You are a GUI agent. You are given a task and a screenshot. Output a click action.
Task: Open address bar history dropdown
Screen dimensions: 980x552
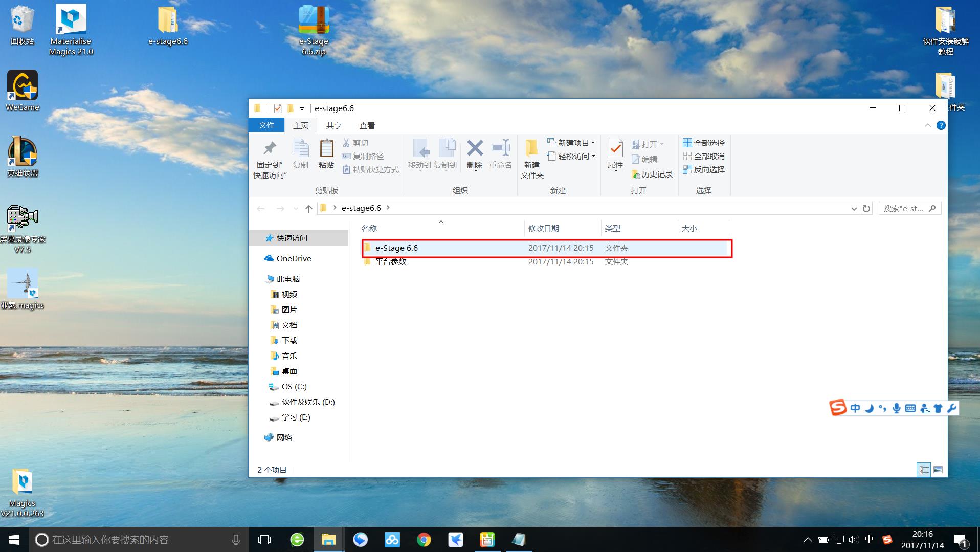tap(853, 208)
